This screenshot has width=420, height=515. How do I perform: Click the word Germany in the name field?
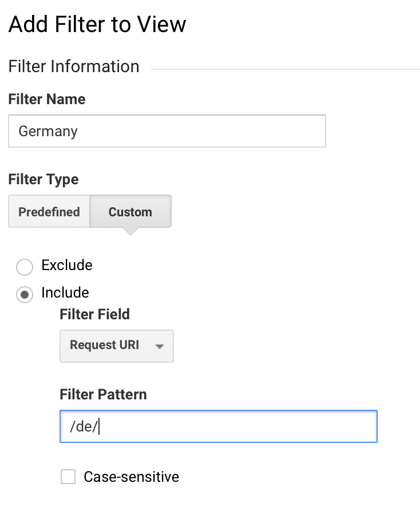[x=48, y=132]
